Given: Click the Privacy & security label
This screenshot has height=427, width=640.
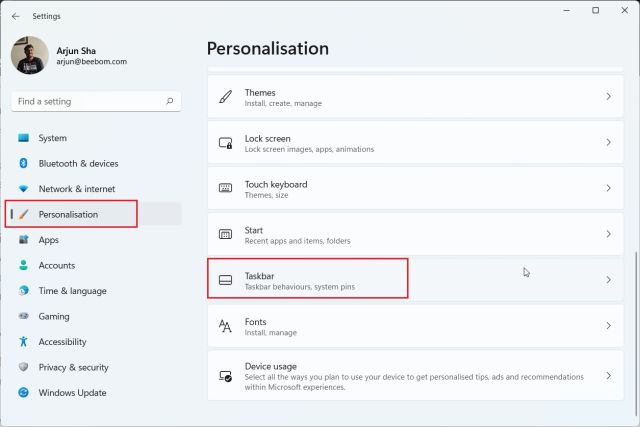Looking at the screenshot, I should (73, 367).
